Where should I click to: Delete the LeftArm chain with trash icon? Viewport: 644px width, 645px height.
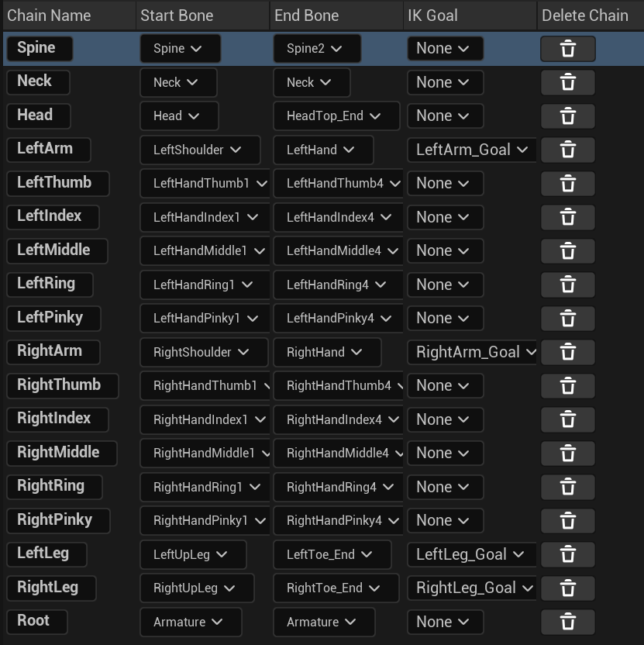pyautogui.click(x=567, y=150)
